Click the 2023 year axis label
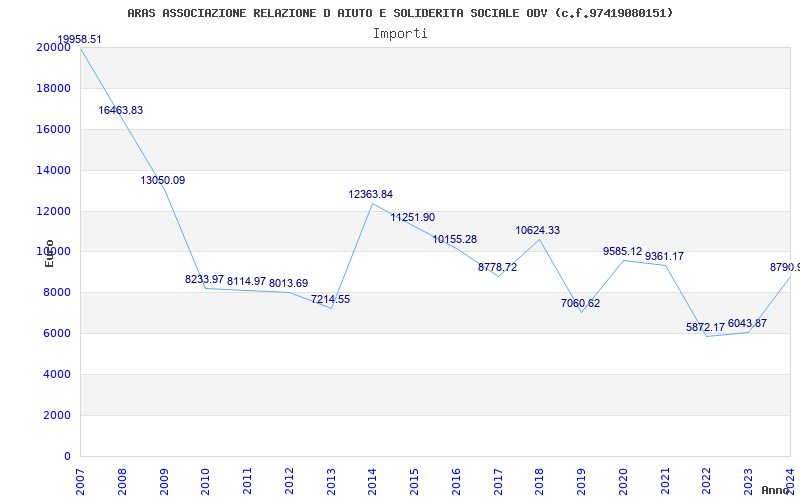 tap(748, 482)
